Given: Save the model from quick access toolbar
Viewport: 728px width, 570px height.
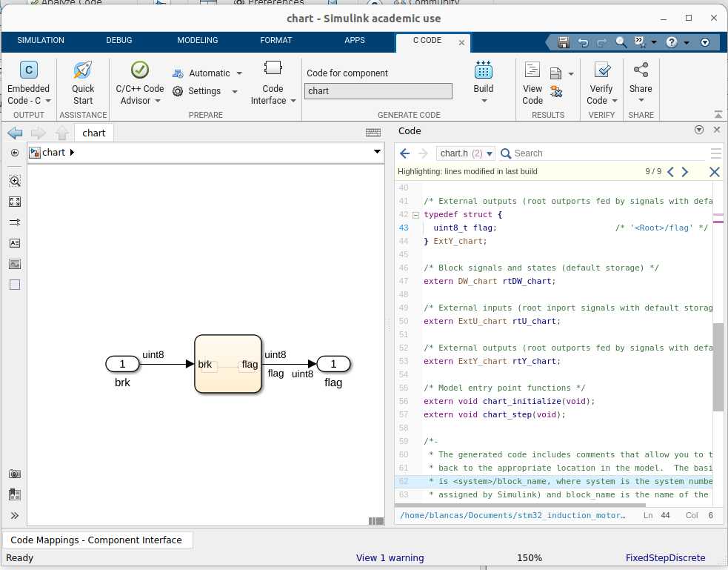Looking at the screenshot, I should [x=563, y=42].
